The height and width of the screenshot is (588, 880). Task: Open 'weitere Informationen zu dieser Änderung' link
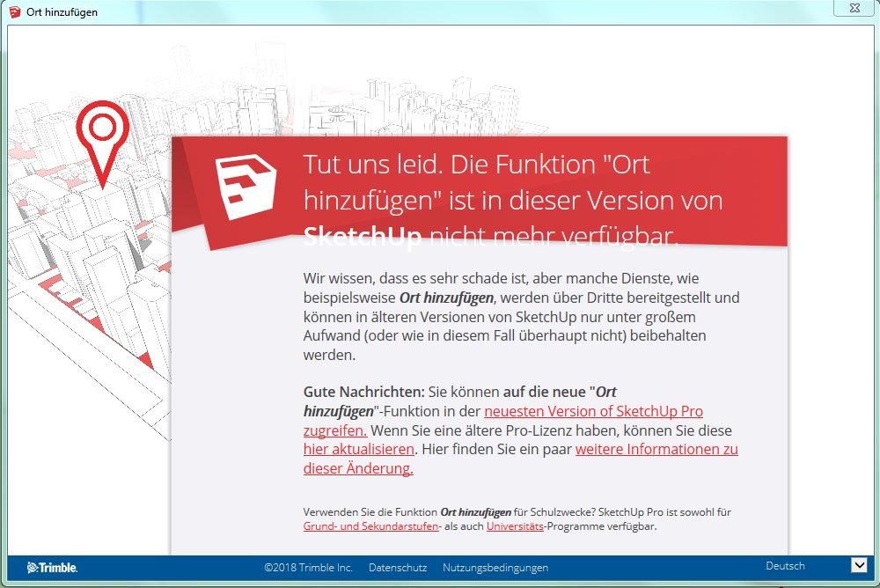[656, 449]
